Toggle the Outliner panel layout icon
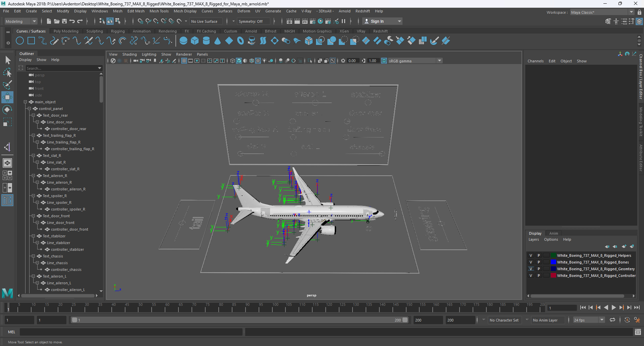The width and height of the screenshot is (644, 346). [7, 200]
